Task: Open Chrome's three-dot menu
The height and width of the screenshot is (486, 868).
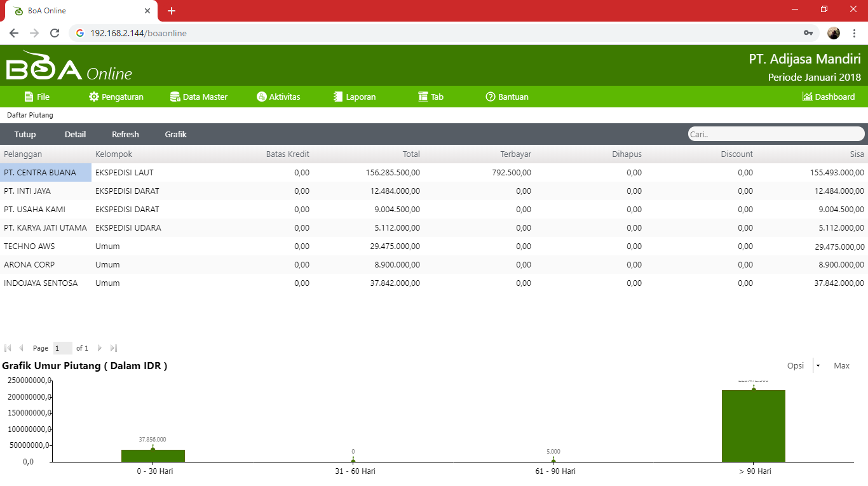Action: 854,33
